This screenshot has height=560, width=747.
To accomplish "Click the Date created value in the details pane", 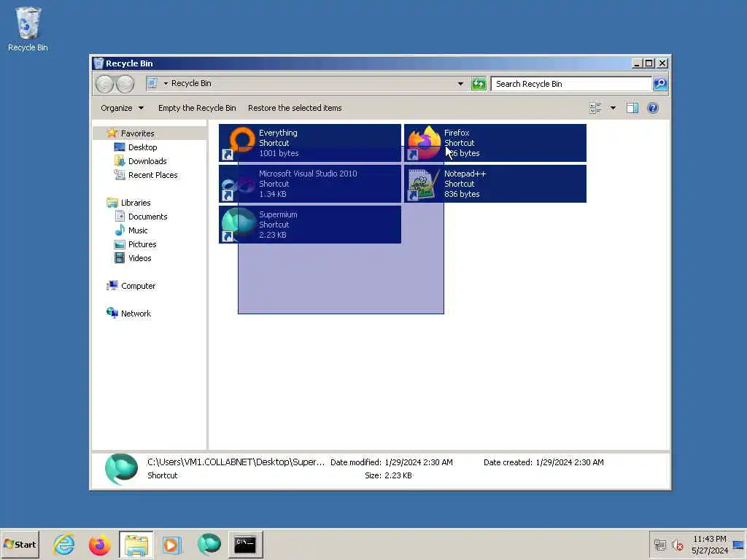I will (x=569, y=462).
